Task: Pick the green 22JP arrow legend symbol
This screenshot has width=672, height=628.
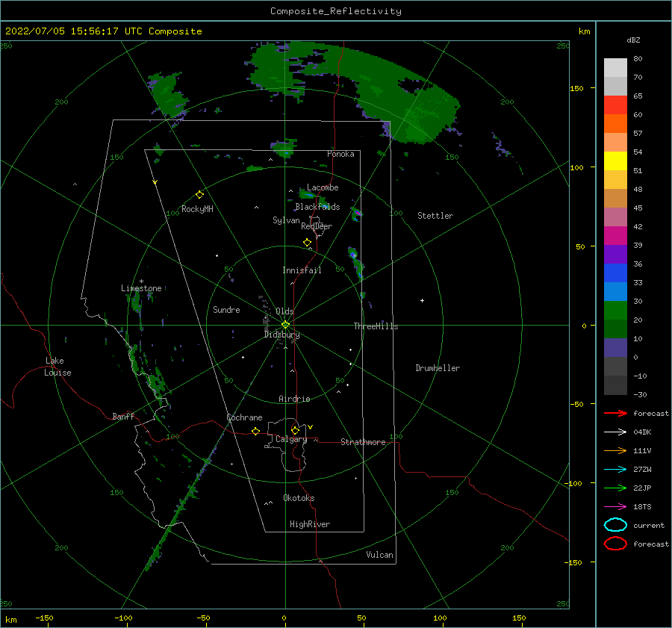Action: (x=615, y=488)
